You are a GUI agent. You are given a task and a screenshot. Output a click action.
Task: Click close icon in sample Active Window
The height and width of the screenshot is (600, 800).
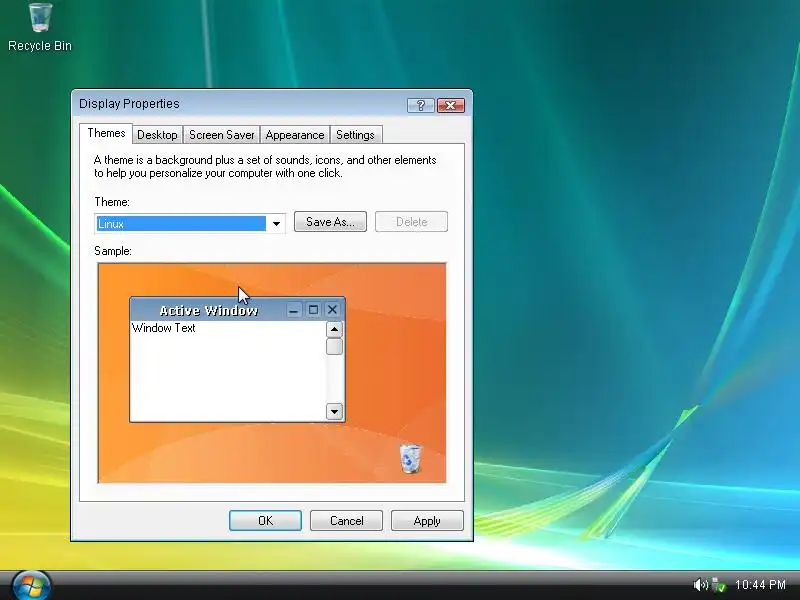click(333, 310)
